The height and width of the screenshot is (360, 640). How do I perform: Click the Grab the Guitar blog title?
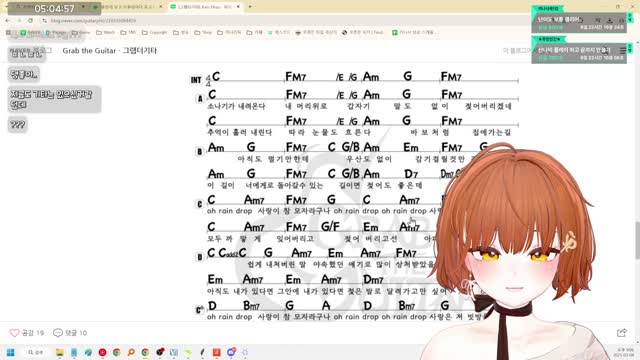coord(109,51)
